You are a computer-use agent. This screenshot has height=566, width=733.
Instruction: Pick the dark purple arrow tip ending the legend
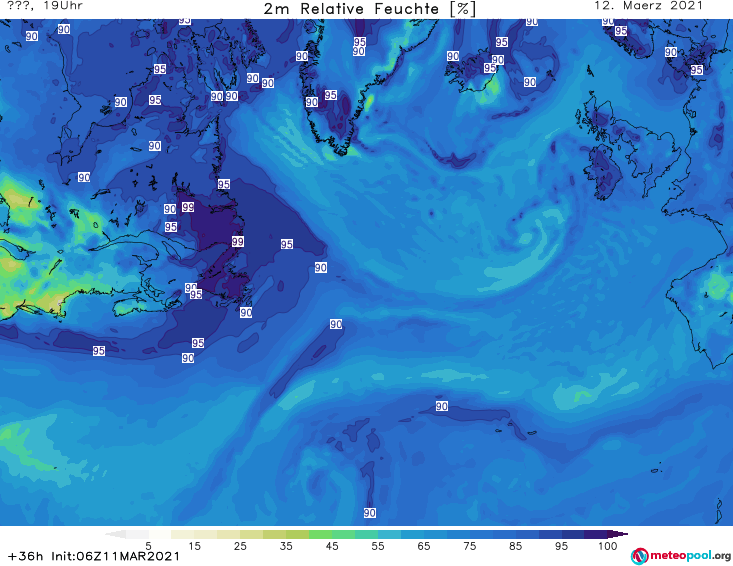[618, 534]
